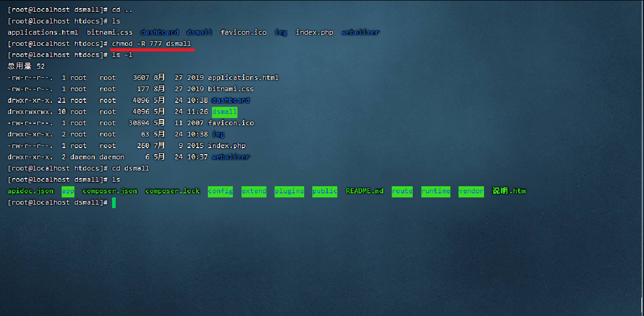Screen dimensions: 644x316
Task: Click the highlighted 'extend' directory
Action: 254,191
